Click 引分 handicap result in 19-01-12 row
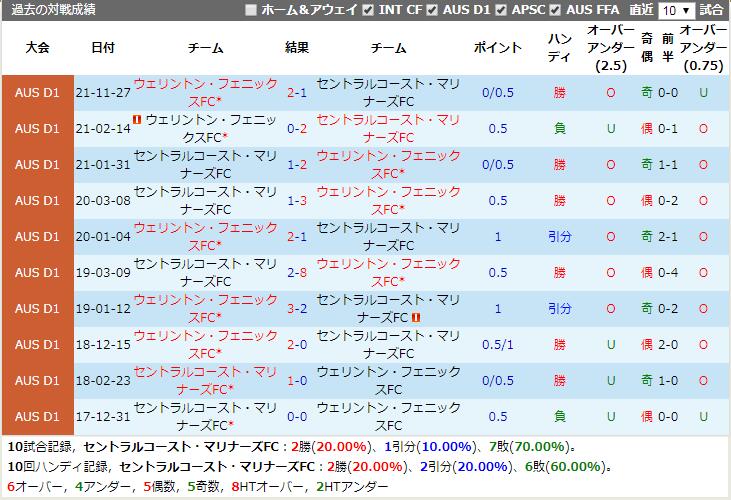The image size is (731, 500). (560, 308)
